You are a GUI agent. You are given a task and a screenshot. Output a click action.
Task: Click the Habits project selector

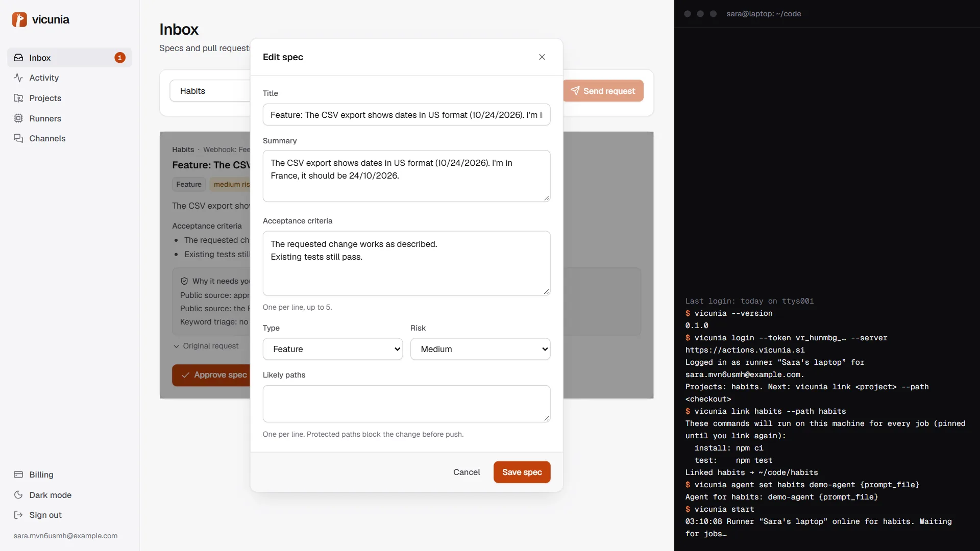click(x=210, y=91)
